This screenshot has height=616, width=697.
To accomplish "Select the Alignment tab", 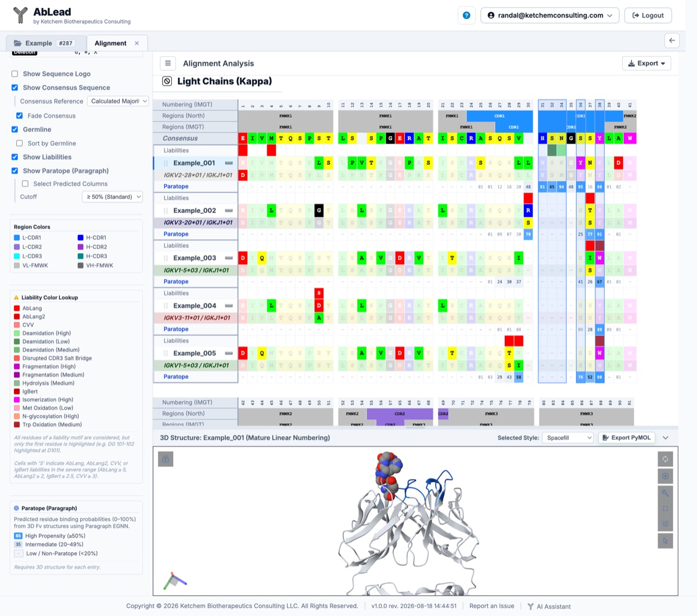I will tap(110, 43).
